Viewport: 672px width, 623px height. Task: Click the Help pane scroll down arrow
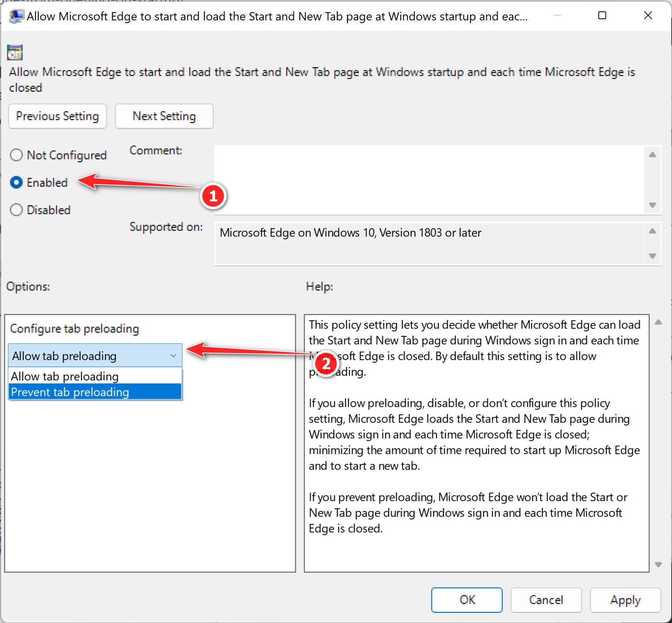click(x=659, y=565)
